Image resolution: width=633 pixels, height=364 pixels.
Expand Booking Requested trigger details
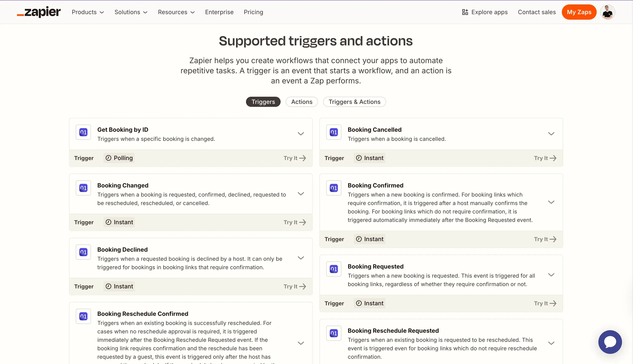551,275
